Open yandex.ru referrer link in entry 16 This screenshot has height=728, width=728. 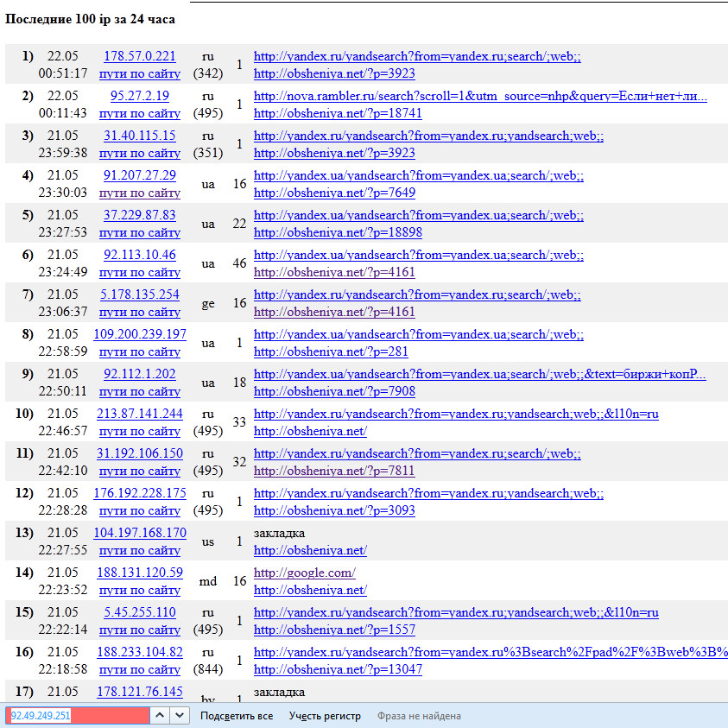491,651
